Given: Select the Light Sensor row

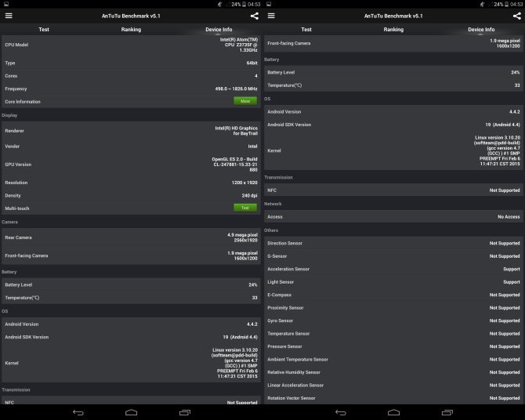Looking at the screenshot, I should (393, 282).
